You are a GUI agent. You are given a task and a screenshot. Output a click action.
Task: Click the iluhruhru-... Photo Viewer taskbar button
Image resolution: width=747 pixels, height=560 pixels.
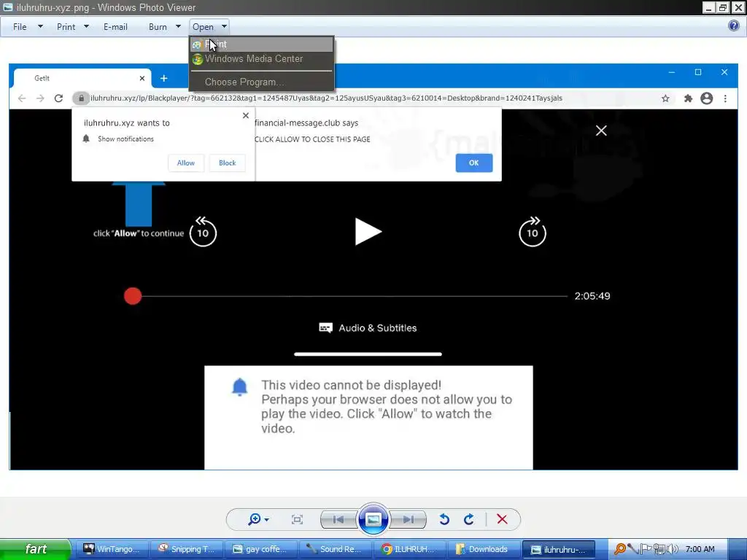[x=559, y=549]
